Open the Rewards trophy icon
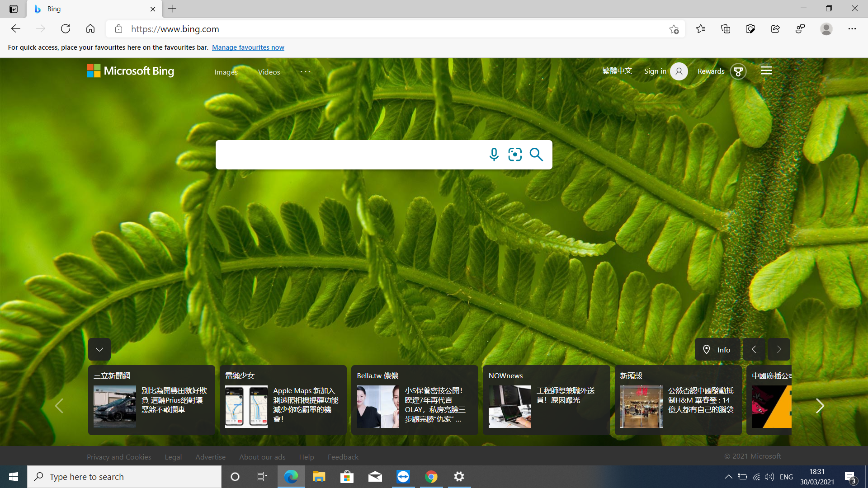Image resolution: width=868 pixels, height=488 pixels. point(738,71)
